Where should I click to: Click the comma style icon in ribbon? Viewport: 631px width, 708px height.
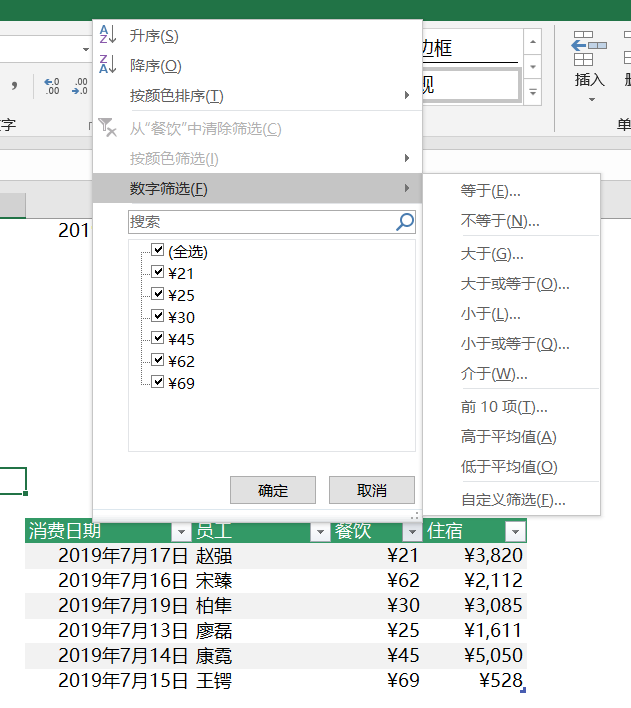pyautogui.click(x=16, y=87)
